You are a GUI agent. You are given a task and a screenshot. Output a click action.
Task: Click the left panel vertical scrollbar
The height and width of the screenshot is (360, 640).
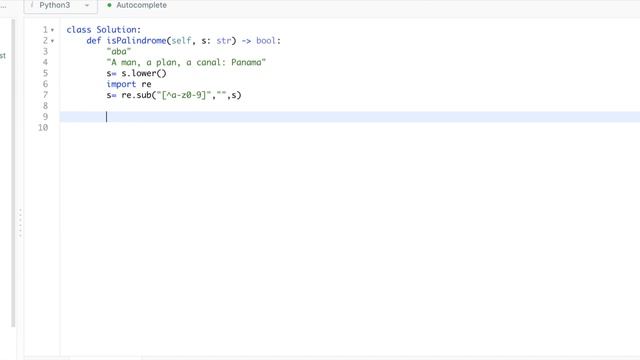pos(13,173)
